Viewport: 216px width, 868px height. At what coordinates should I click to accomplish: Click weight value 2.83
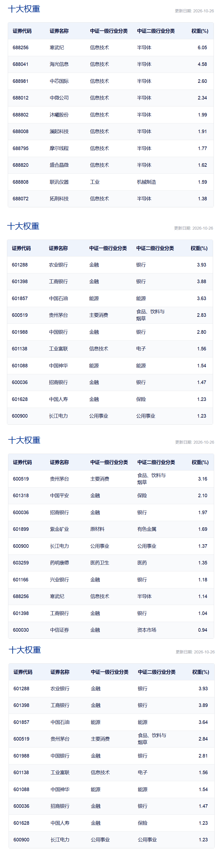(x=202, y=315)
